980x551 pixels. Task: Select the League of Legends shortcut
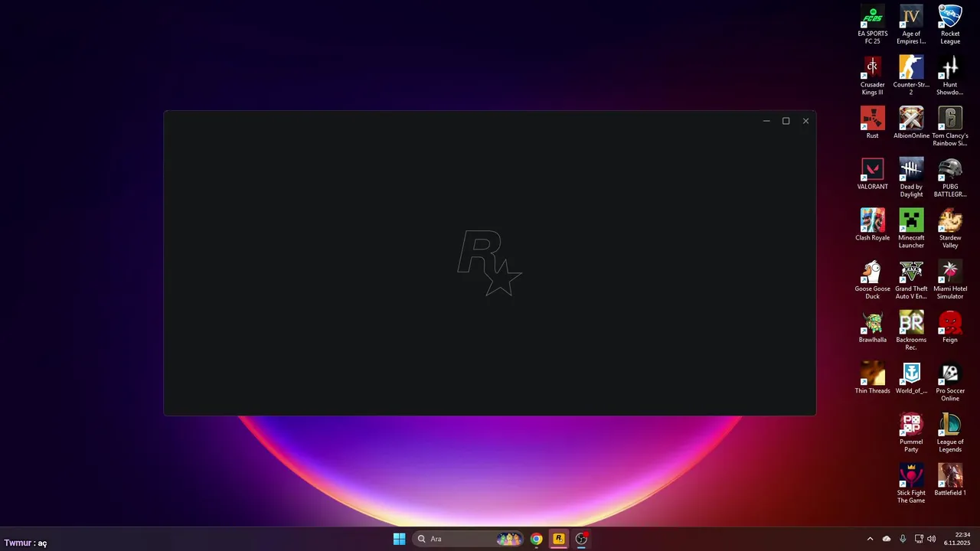coord(950,433)
